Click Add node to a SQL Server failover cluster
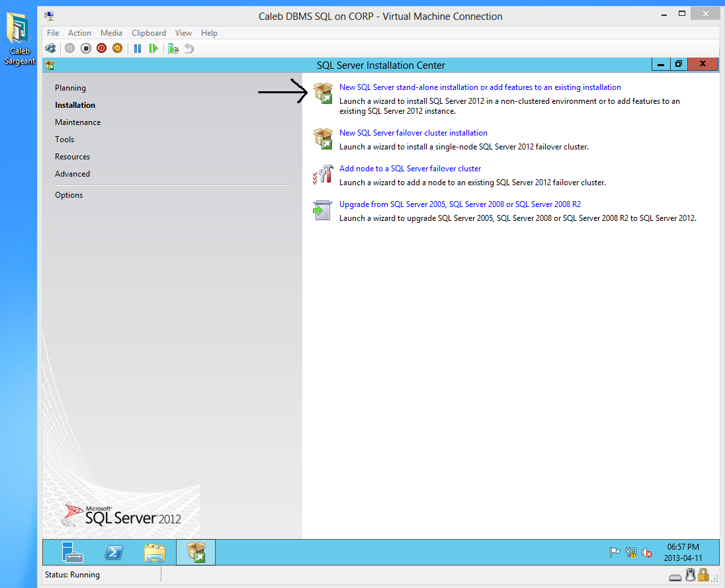 pos(410,169)
